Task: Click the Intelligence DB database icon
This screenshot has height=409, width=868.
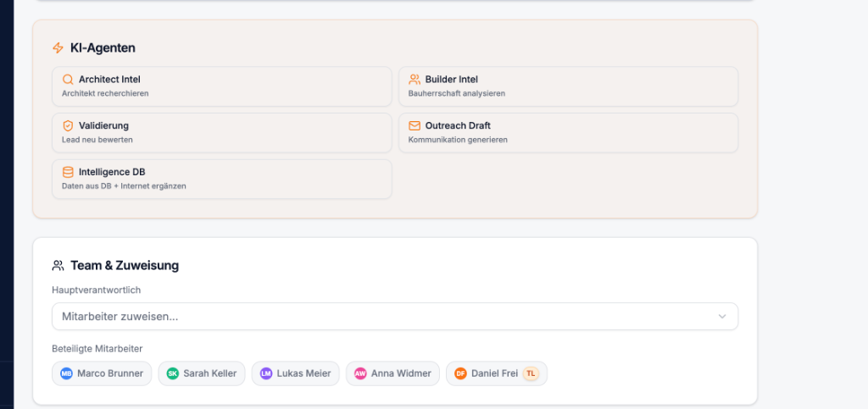Action: coord(68,173)
